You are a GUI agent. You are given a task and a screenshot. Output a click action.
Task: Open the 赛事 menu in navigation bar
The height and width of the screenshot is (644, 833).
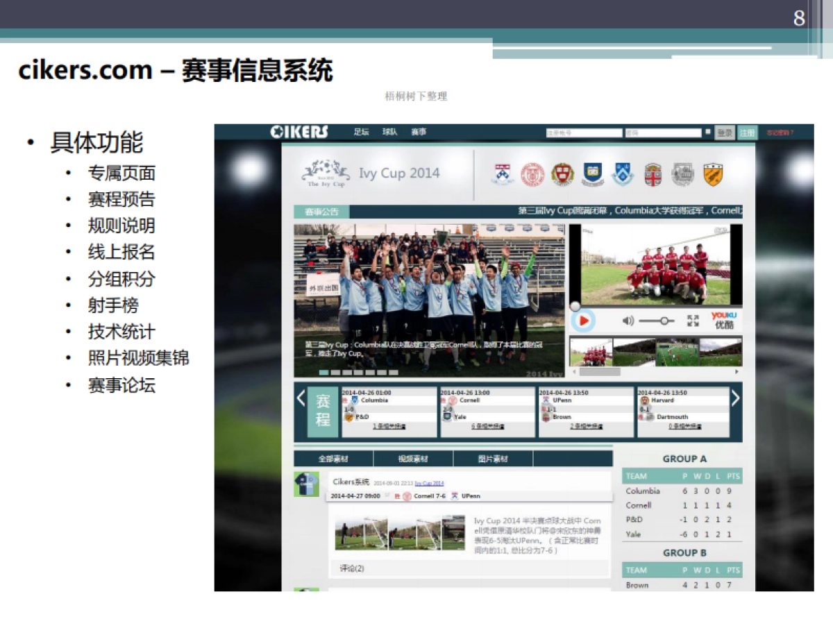point(419,132)
